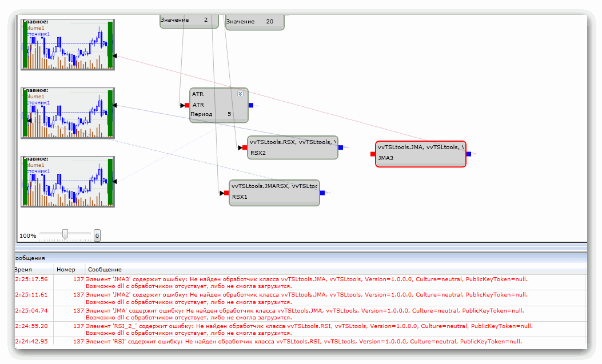
Task: Select the 'RSI_2_' error message row
Action: coord(301,330)
